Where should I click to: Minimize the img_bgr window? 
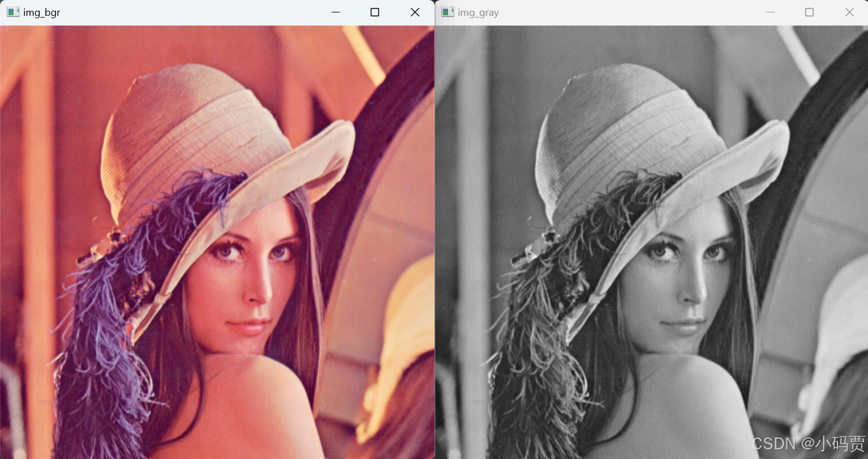(x=336, y=12)
